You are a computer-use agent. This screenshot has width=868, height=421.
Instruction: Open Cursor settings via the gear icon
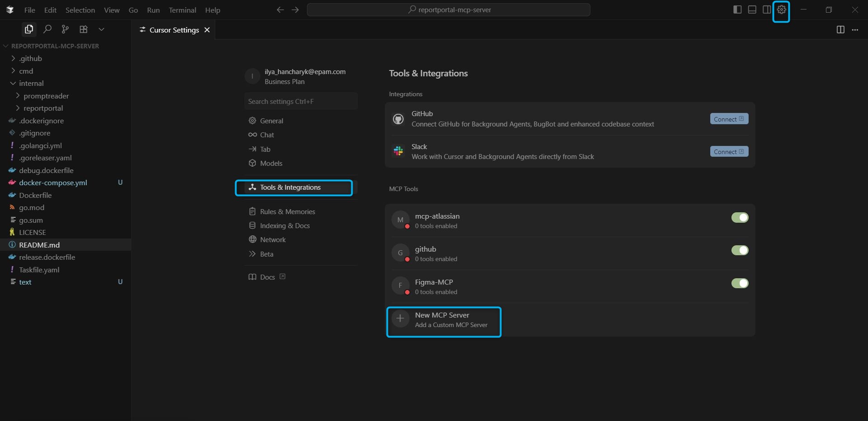782,9
